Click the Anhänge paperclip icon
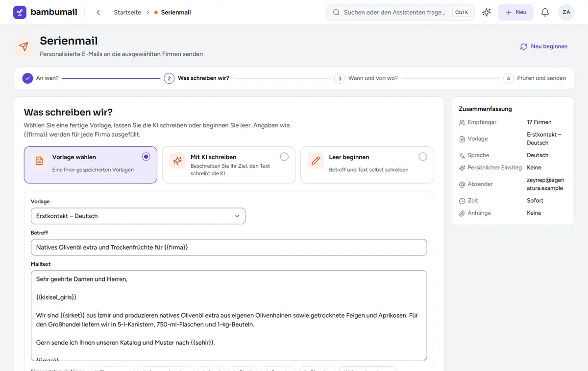The width and height of the screenshot is (588, 371). (x=462, y=213)
